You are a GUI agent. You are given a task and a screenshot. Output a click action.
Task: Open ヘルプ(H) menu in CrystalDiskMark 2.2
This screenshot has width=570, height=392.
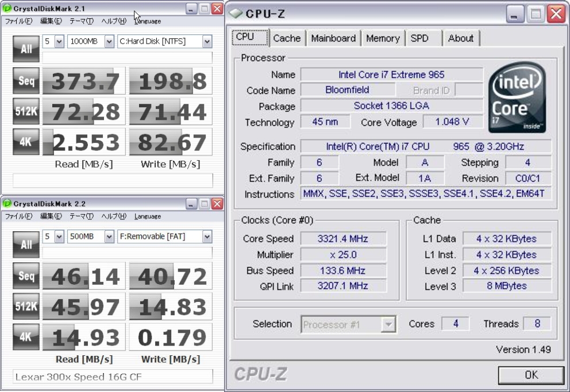point(114,216)
